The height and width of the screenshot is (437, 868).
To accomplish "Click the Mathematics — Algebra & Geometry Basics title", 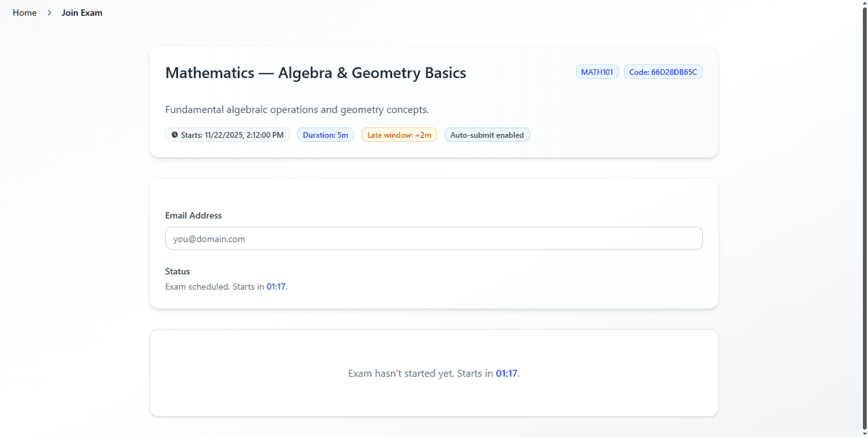I will click(315, 73).
